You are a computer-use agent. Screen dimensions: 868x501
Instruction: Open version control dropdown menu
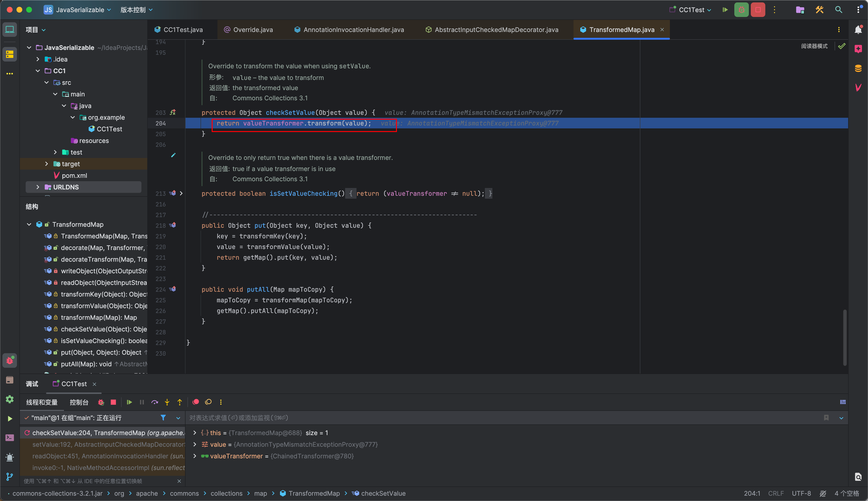pos(136,10)
